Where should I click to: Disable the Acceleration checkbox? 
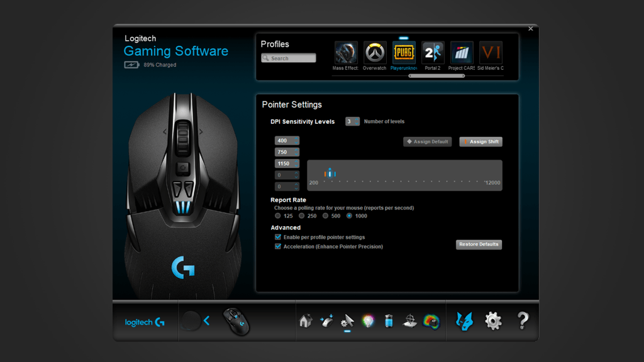coord(278,246)
